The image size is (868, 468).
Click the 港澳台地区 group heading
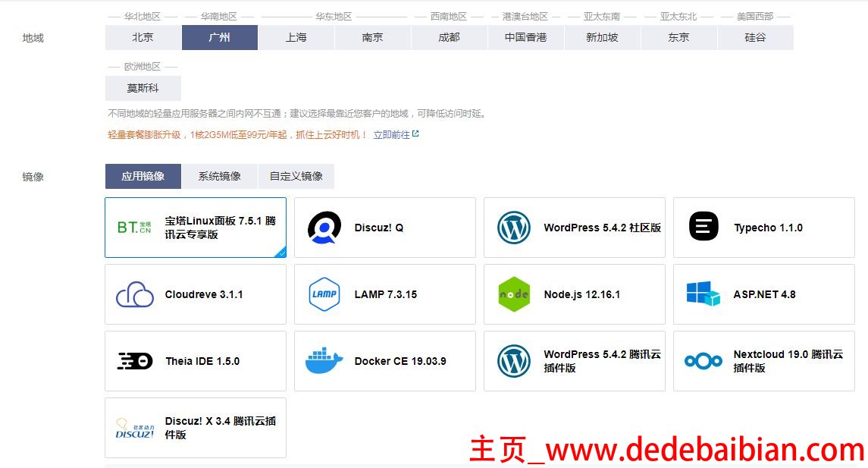tap(525, 17)
